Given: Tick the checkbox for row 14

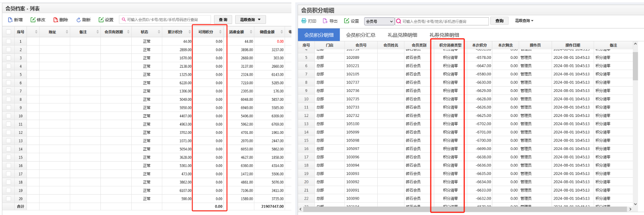Looking at the screenshot, I should (8, 149).
